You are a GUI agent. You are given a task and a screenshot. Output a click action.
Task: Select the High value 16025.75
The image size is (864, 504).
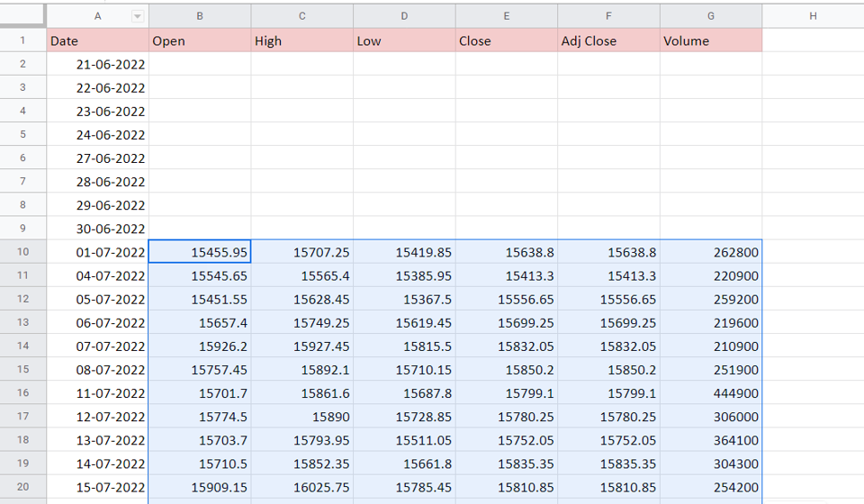pos(302,487)
